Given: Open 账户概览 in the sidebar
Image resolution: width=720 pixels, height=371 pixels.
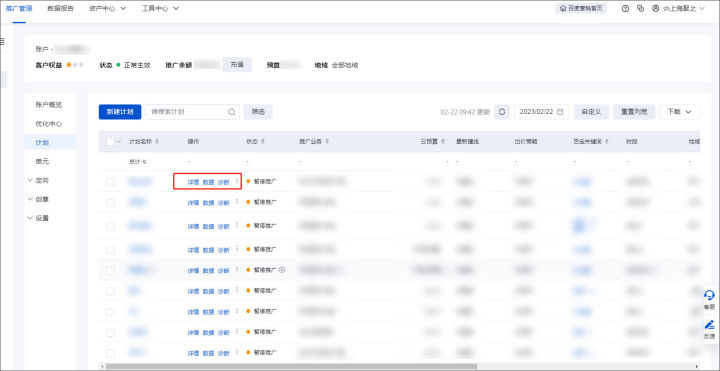Looking at the screenshot, I should (x=49, y=105).
